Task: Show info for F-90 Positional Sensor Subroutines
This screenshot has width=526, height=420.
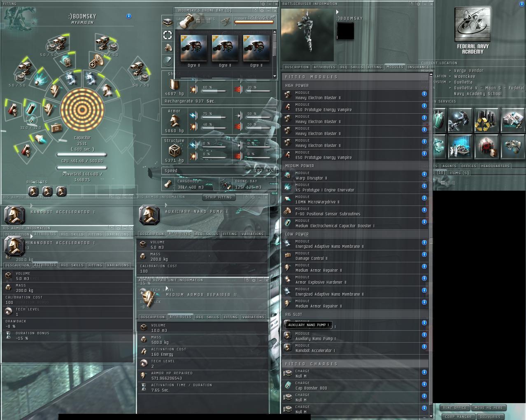Action: tap(424, 210)
